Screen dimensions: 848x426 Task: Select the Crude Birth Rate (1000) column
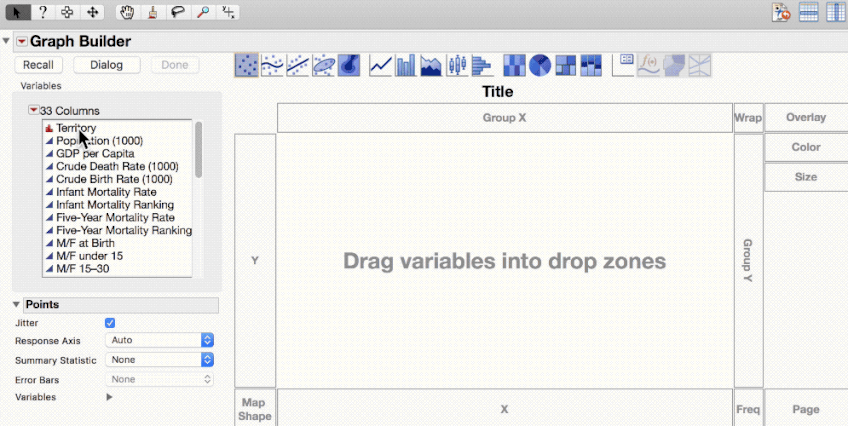(x=117, y=179)
